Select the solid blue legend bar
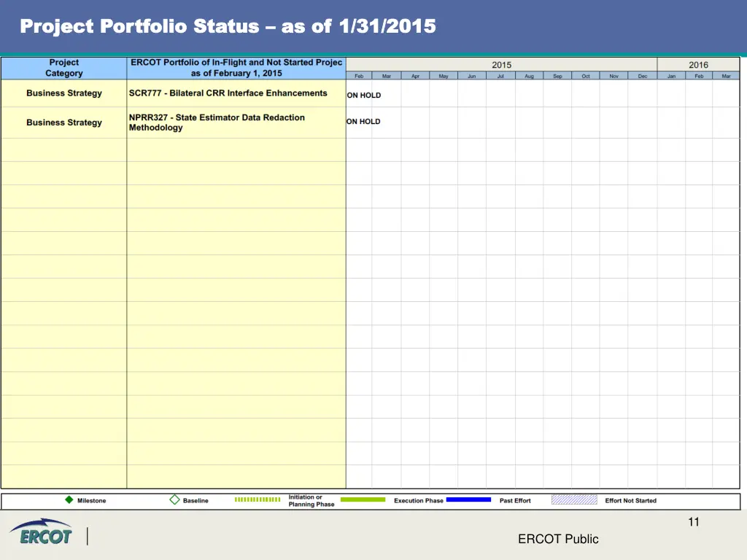 468,499
